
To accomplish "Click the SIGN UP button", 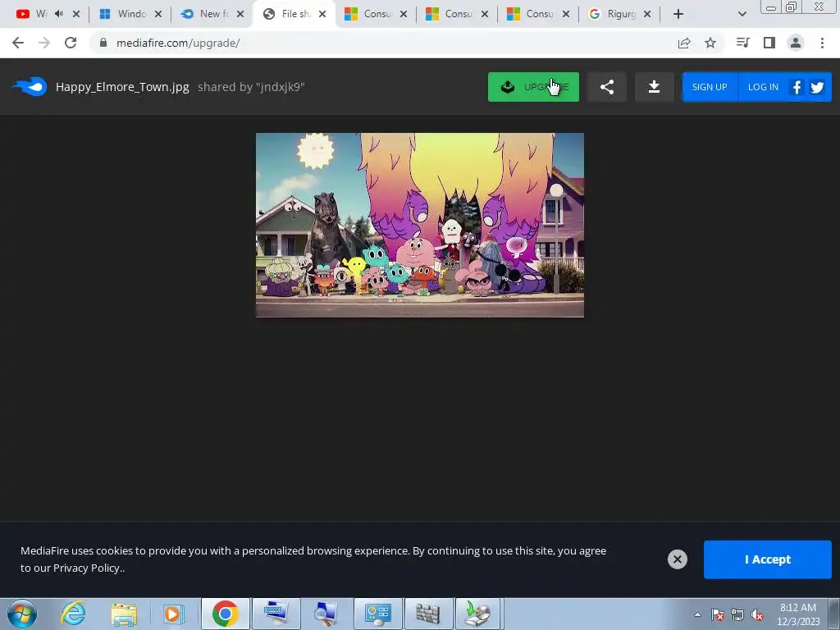I will [x=710, y=87].
